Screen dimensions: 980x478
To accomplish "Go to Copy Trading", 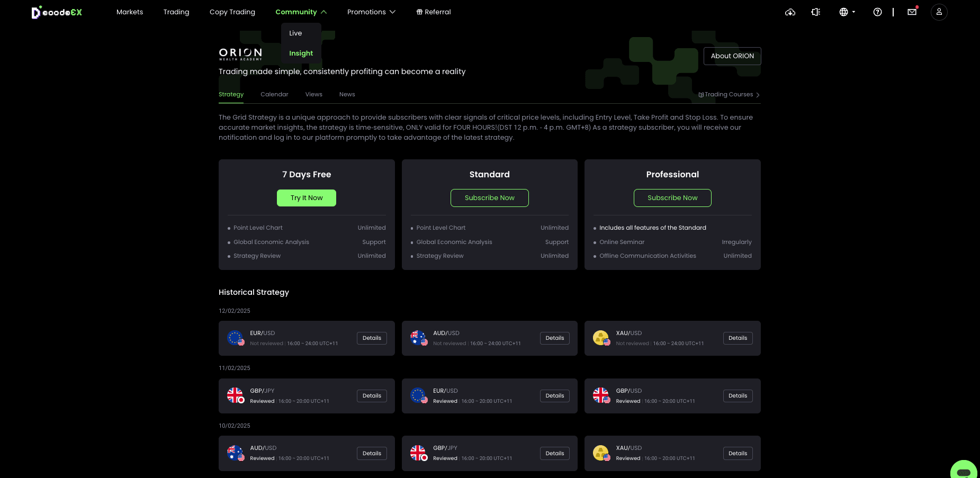I will click(x=232, y=12).
